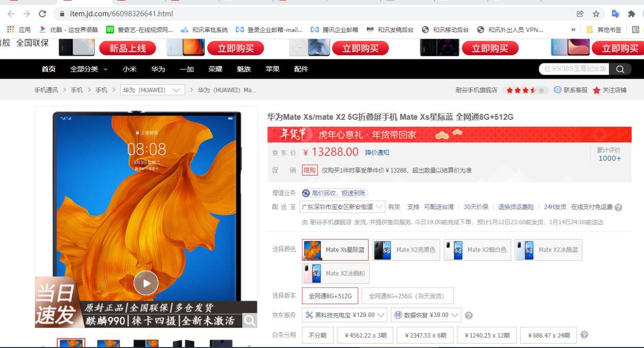Choose the ¥1240.25 x 12期 installment
This screenshot has height=348, width=644.
point(487,335)
